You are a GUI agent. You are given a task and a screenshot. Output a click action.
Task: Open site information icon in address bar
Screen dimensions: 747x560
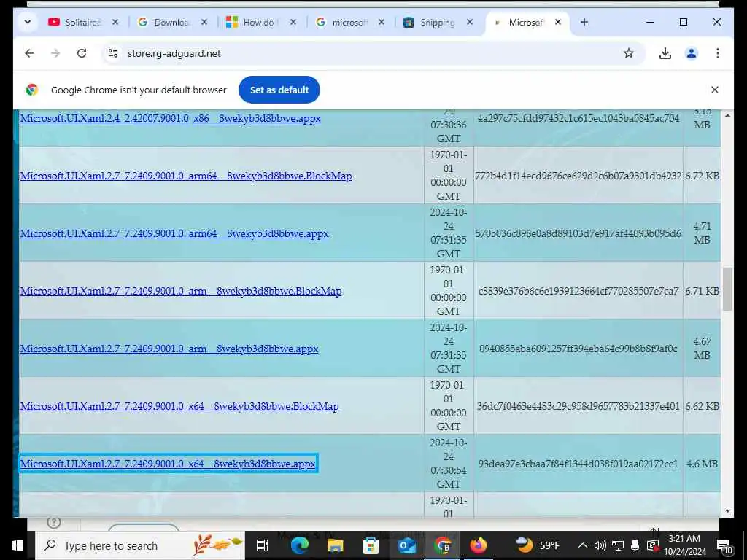click(x=113, y=53)
